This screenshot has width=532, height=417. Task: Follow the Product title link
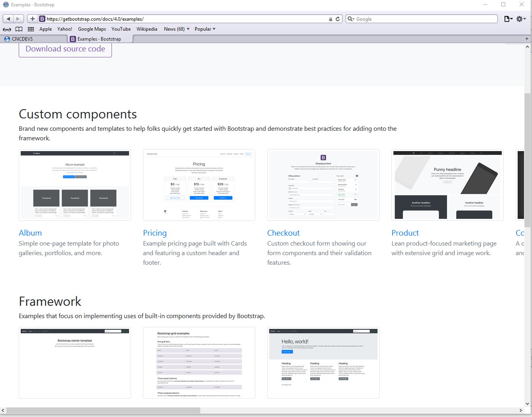405,233
